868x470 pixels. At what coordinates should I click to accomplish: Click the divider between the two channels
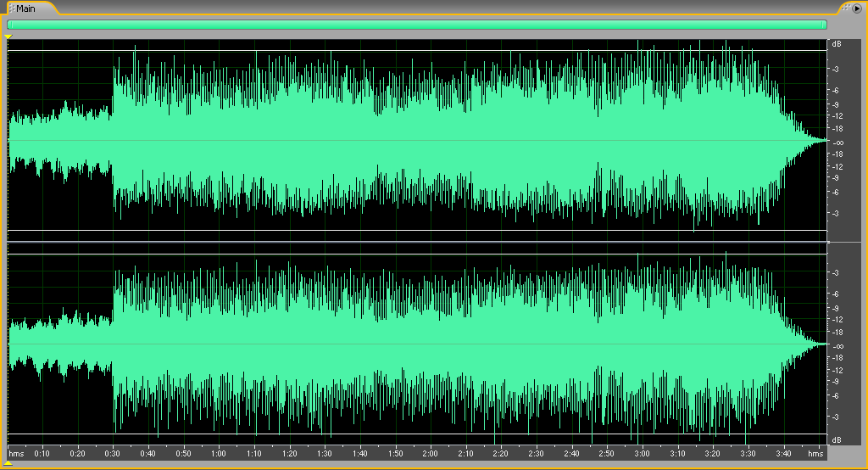(416, 242)
